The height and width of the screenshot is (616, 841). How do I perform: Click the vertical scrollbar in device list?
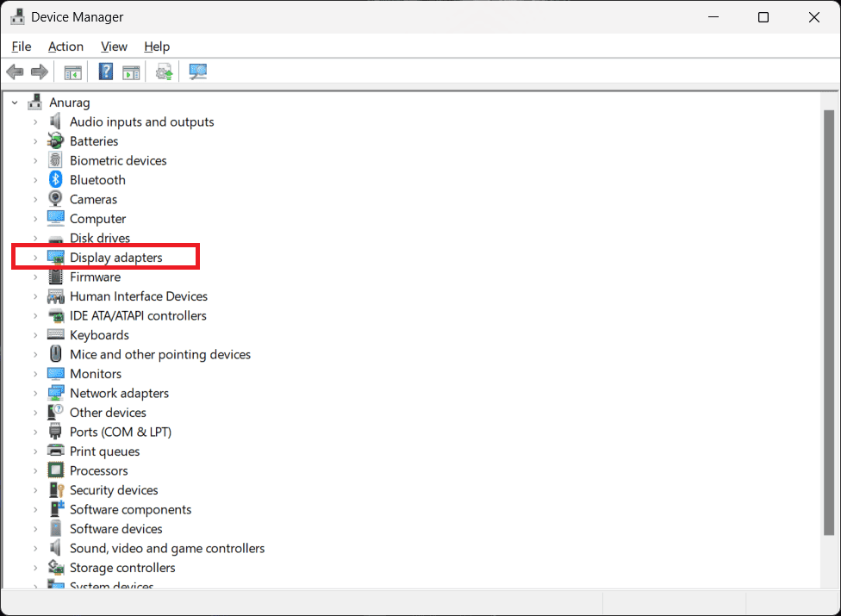[x=829, y=327]
